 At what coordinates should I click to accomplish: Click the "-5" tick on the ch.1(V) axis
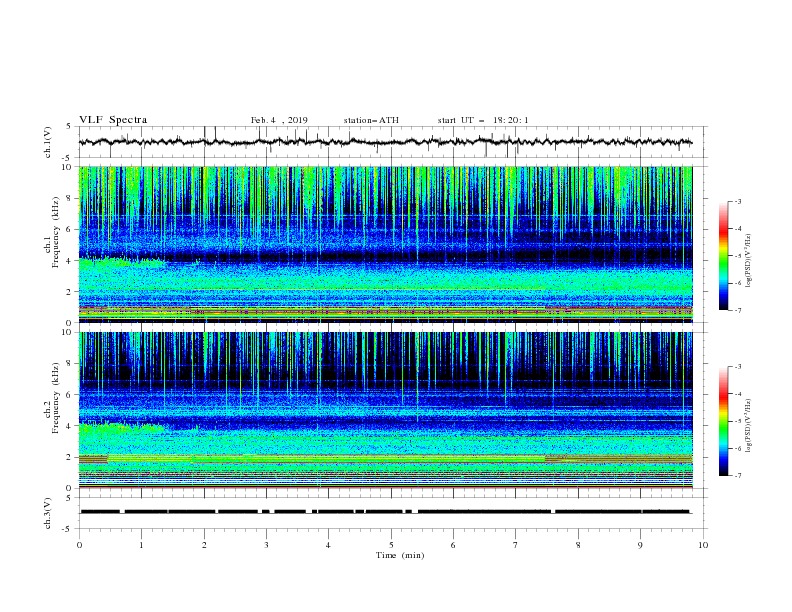coord(68,158)
